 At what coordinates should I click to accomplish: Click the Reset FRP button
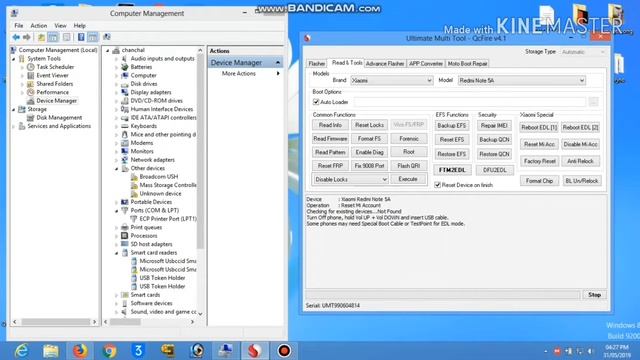click(330, 166)
